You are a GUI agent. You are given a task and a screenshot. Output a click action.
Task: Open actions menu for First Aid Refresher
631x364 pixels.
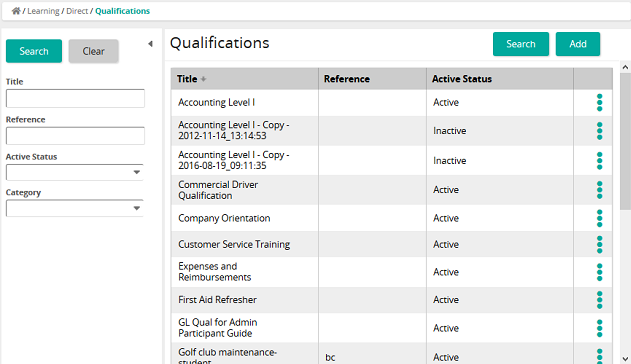point(599,300)
